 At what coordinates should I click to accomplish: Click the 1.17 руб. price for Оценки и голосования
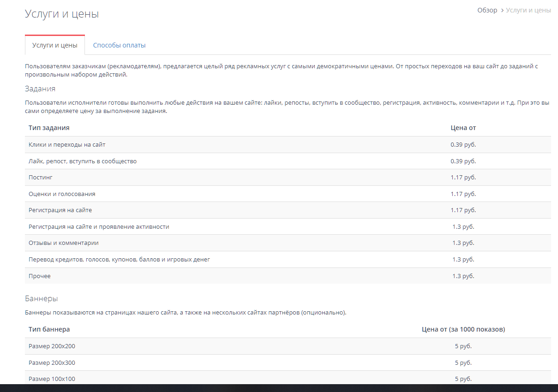463,194
